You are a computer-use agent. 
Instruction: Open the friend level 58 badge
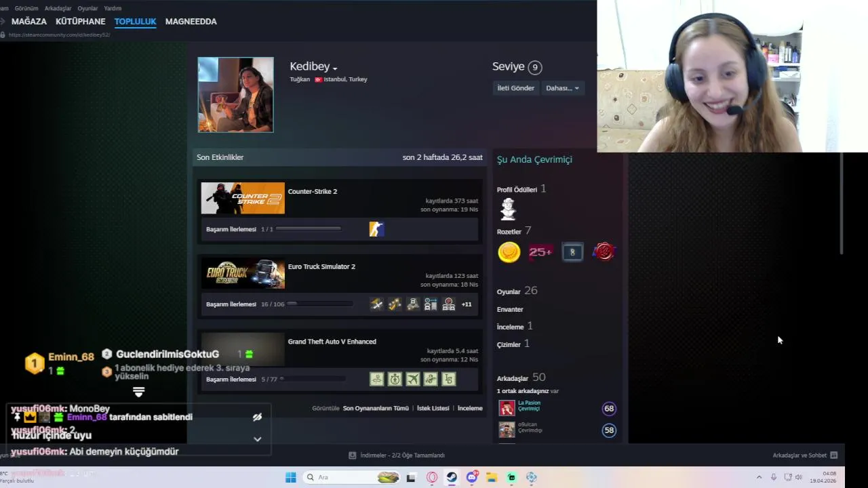609,430
